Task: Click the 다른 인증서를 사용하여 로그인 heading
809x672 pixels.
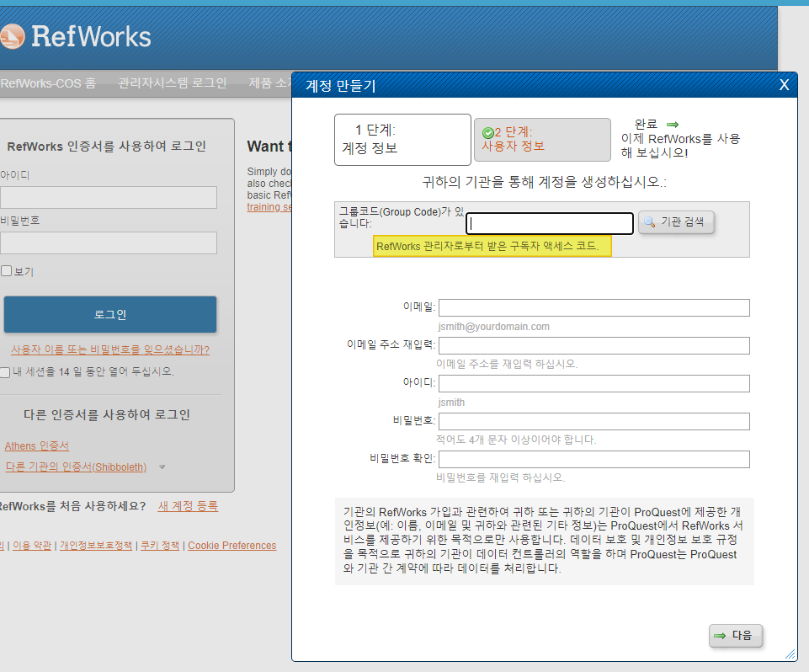Action: tap(107, 415)
